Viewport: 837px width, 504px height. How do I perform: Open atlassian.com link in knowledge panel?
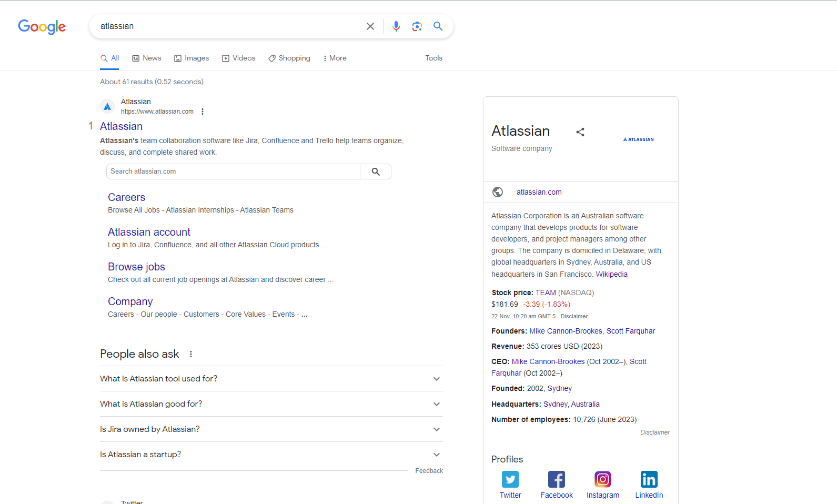(539, 193)
